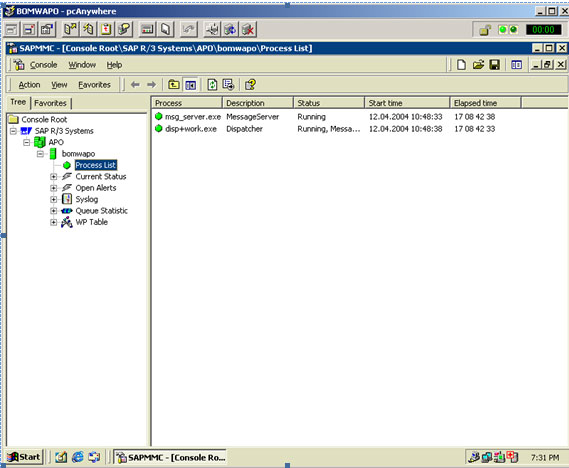Click the pcAnywhere lock icon near timer

click(485, 30)
